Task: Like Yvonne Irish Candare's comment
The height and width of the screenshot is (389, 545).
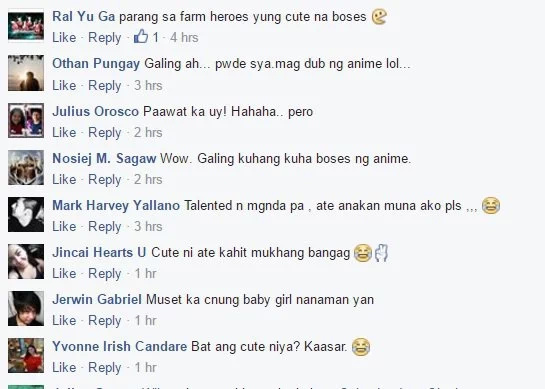Action: coord(64,367)
